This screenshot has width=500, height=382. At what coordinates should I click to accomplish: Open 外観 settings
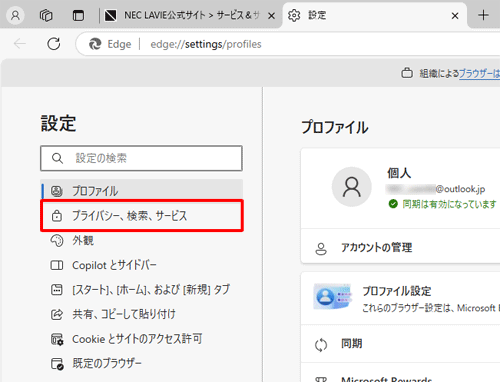pyautogui.click(x=141, y=240)
